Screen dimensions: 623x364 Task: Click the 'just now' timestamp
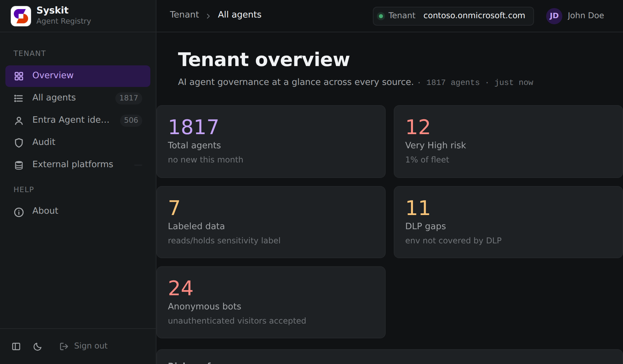point(514,83)
